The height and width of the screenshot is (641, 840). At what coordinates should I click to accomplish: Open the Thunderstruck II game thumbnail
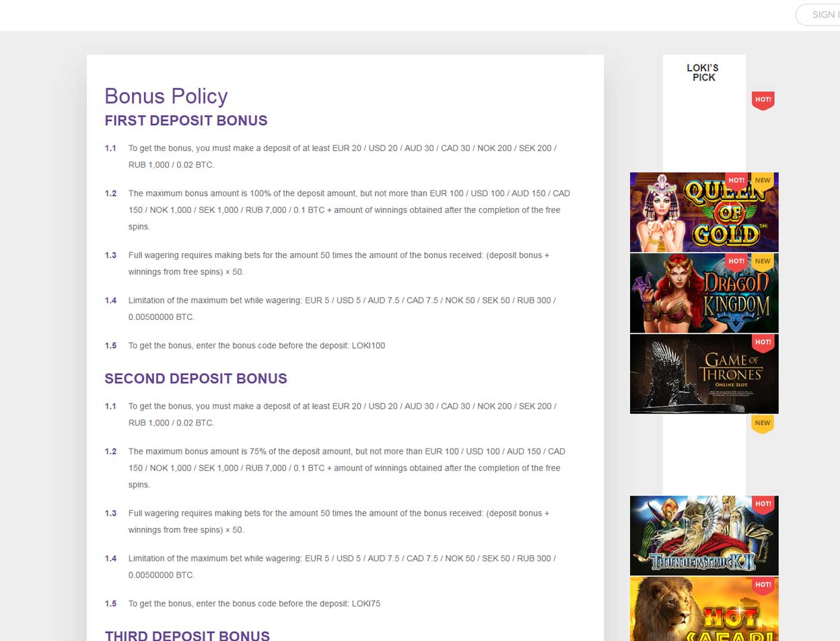704,536
